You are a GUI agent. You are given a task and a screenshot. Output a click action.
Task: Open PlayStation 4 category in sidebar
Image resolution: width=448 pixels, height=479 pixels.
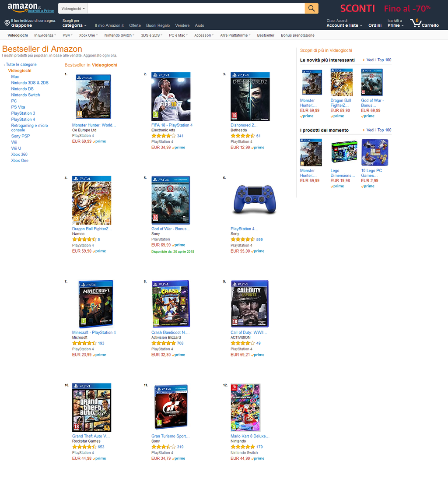coord(23,120)
